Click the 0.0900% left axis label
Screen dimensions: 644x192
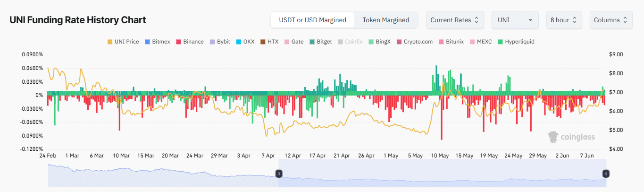33,55
